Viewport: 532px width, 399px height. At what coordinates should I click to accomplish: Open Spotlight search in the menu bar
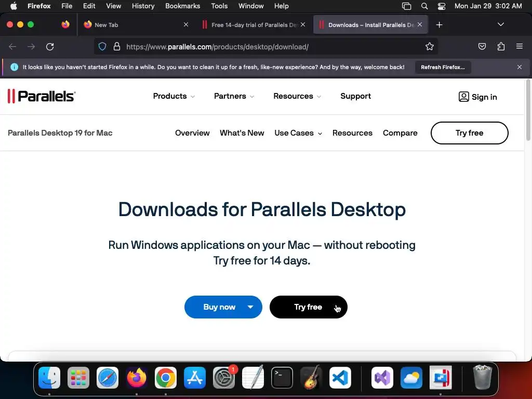(424, 6)
